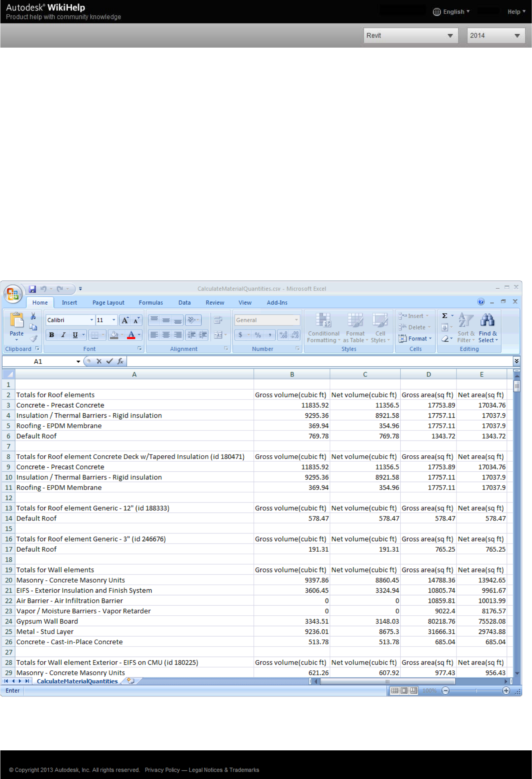Click the zoom in plus button
This screenshot has height=779, width=532.
(x=506, y=691)
